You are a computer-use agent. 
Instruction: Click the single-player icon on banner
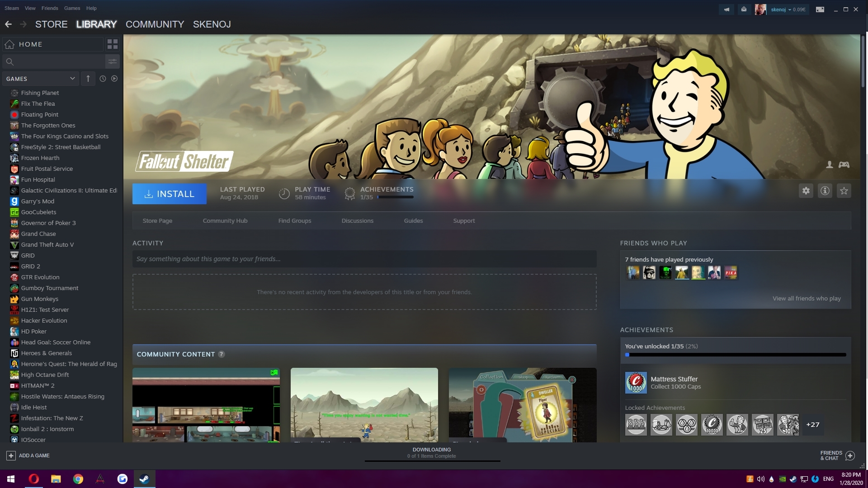click(x=830, y=165)
